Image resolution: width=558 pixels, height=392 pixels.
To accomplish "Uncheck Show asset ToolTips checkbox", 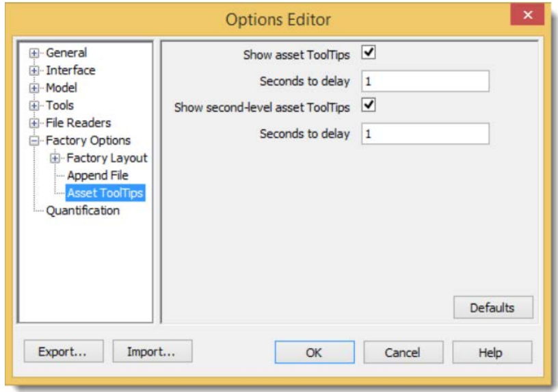I will (x=369, y=53).
